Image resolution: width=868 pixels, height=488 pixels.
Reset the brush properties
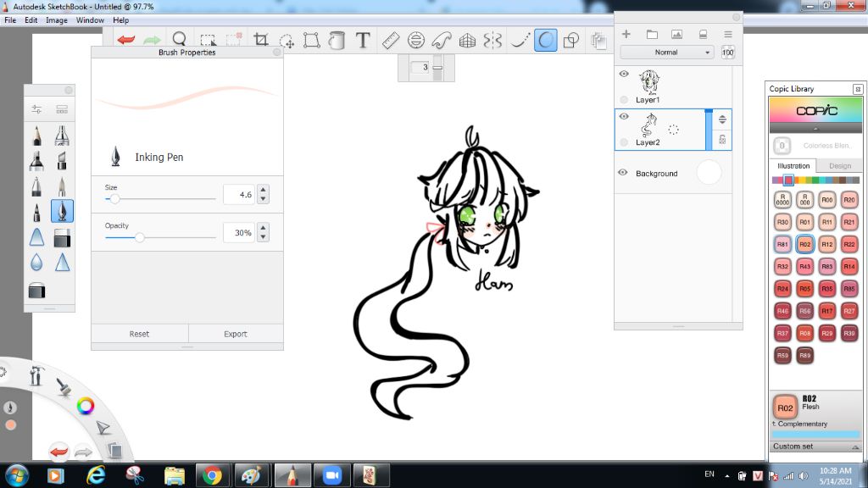[x=140, y=334]
